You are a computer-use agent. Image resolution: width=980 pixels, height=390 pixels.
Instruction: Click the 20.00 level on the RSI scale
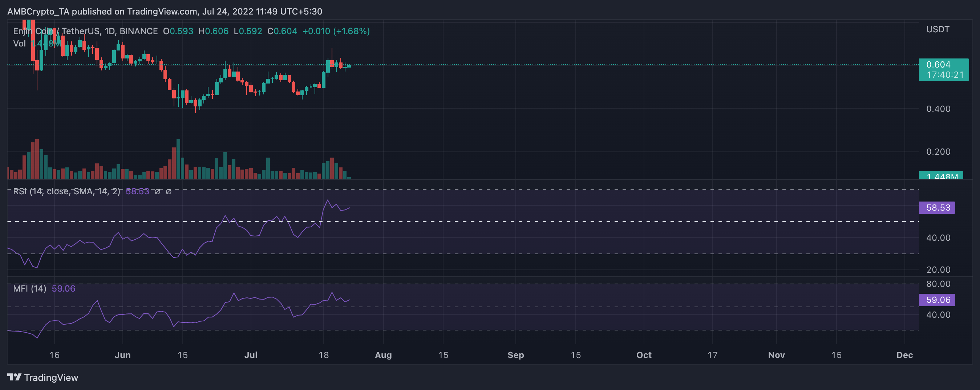point(938,269)
